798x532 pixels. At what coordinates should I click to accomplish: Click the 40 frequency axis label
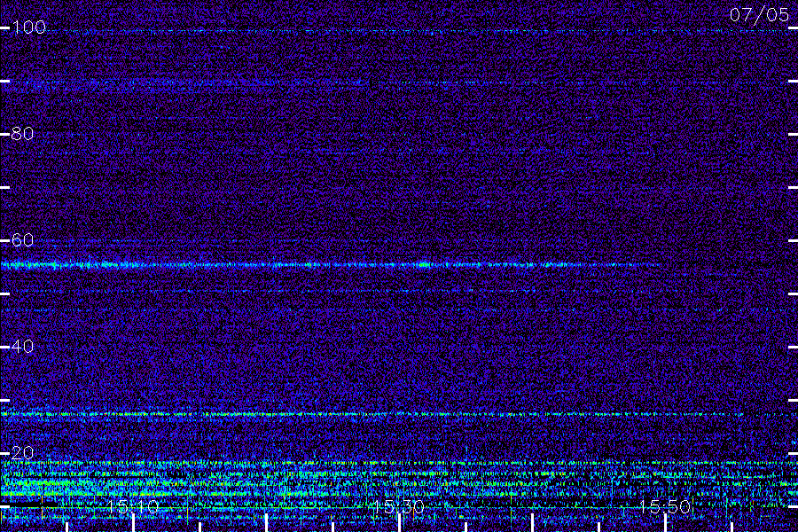(x=22, y=346)
